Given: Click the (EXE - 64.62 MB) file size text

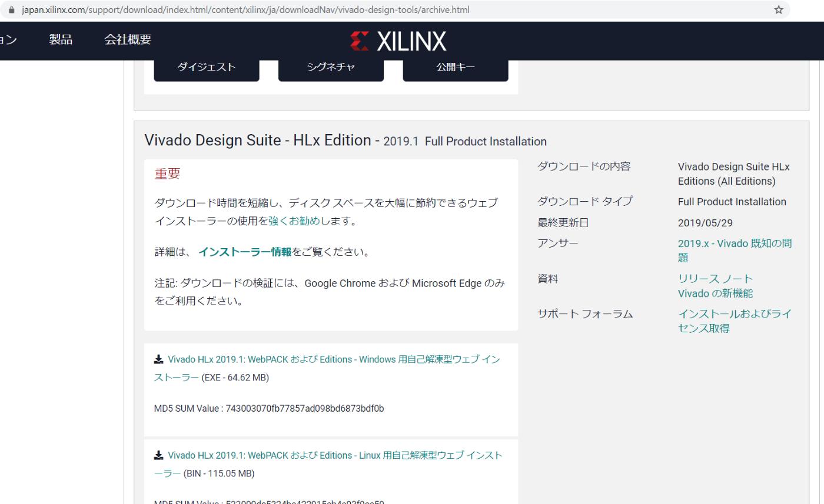Looking at the screenshot, I should (x=235, y=378).
